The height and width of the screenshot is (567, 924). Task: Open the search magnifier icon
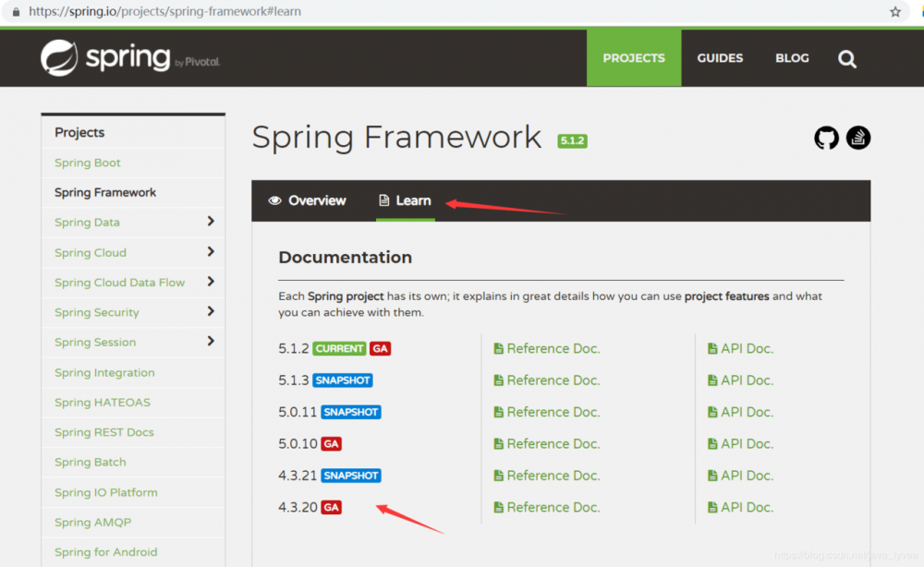[846, 59]
